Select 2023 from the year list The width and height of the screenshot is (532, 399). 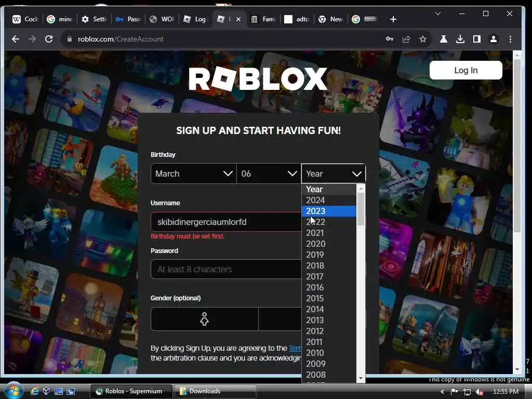329,211
